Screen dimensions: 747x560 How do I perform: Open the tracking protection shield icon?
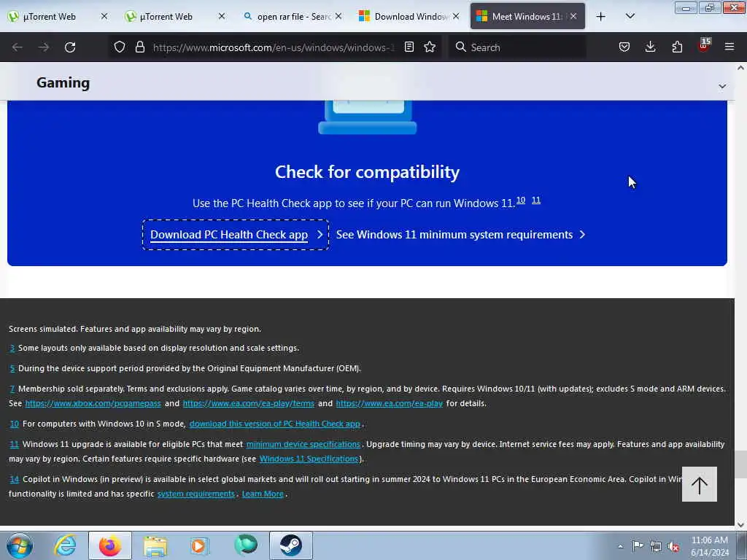(x=120, y=47)
